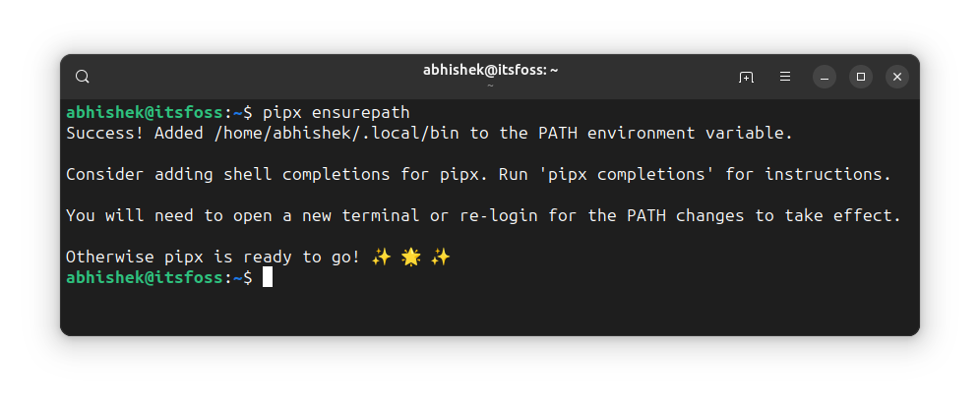The width and height of the screenshot is (980, 402).
Task: Open the terminal search magnifier icon
Action: point(82,77)
